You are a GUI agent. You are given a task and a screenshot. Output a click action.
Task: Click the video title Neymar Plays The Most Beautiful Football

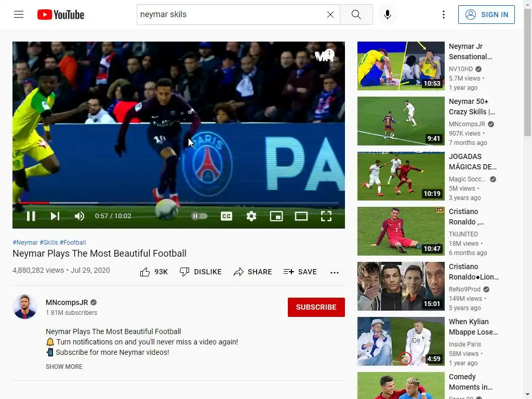click(x=99, y=254)
